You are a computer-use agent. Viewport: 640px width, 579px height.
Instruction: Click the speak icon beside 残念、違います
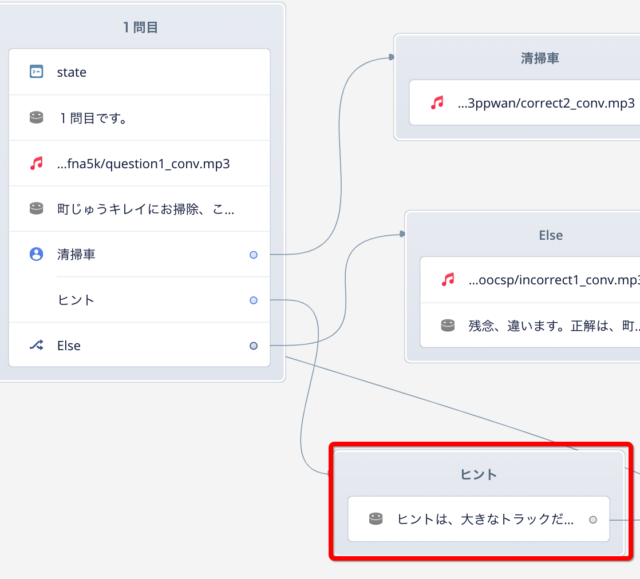(x=448, y=325)
